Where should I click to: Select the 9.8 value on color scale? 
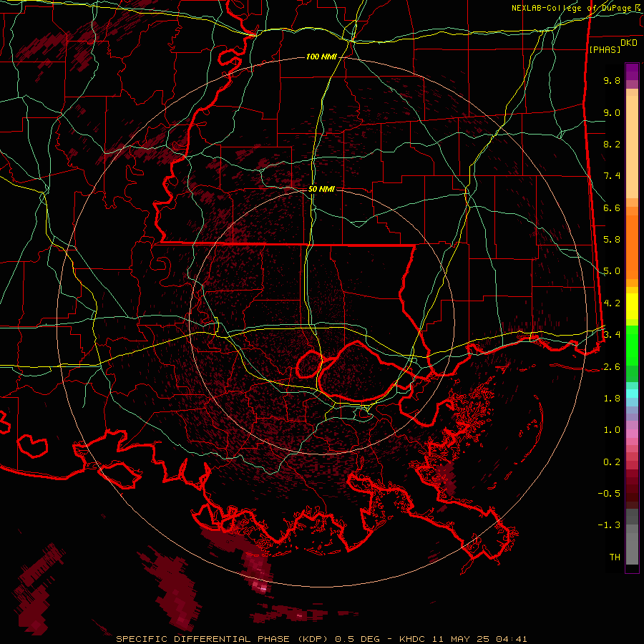(612, 80)
